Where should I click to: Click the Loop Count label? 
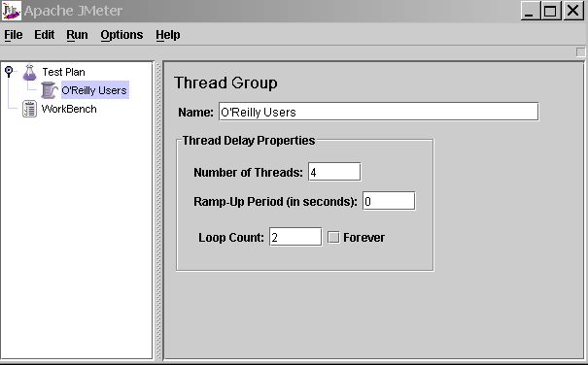coord(231,238)
